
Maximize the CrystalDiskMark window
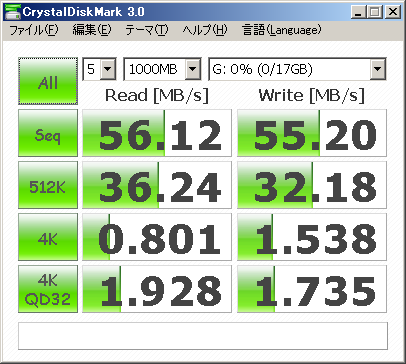[x=375, y=12]
